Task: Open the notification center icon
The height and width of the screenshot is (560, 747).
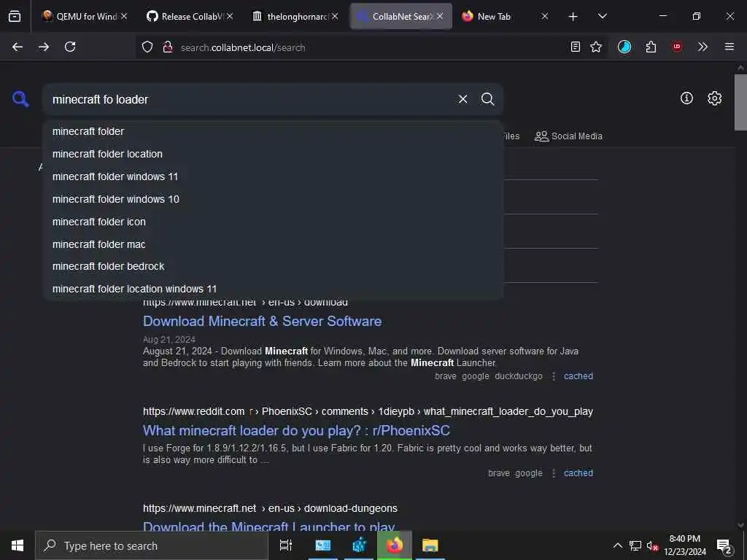Action: point(724,547)
